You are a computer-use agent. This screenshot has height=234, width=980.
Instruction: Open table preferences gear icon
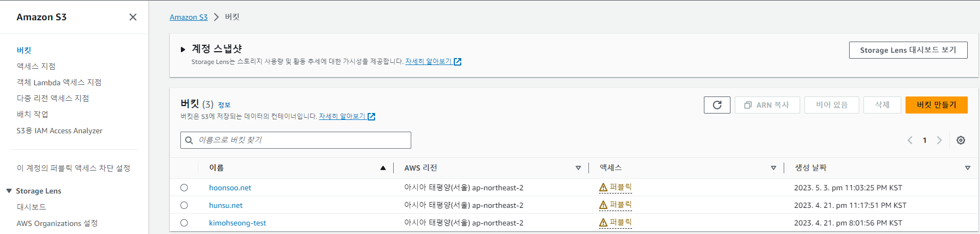961,140
